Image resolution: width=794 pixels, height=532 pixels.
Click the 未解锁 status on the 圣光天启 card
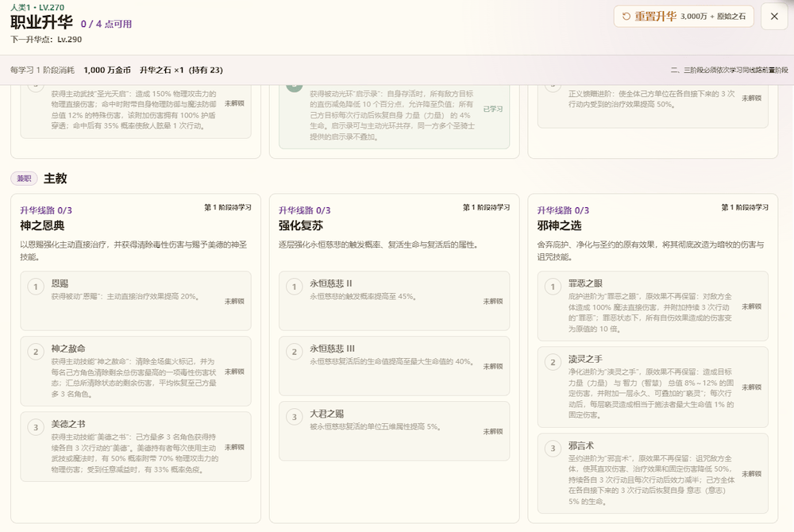click(234, 103)
